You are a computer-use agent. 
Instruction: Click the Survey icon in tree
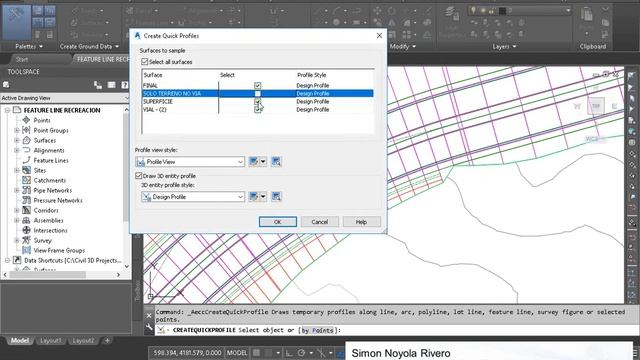tap(27, 240)
